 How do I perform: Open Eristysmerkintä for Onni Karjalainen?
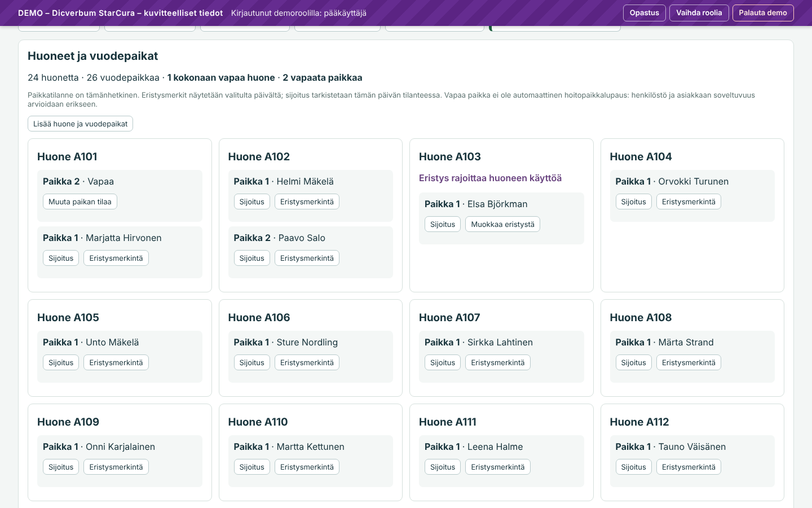[116, 467]
